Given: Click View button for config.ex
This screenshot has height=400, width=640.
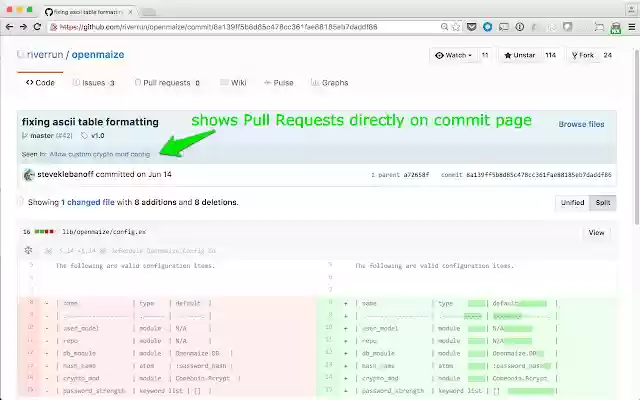Looking at the screenshot, I should [596, 233].
